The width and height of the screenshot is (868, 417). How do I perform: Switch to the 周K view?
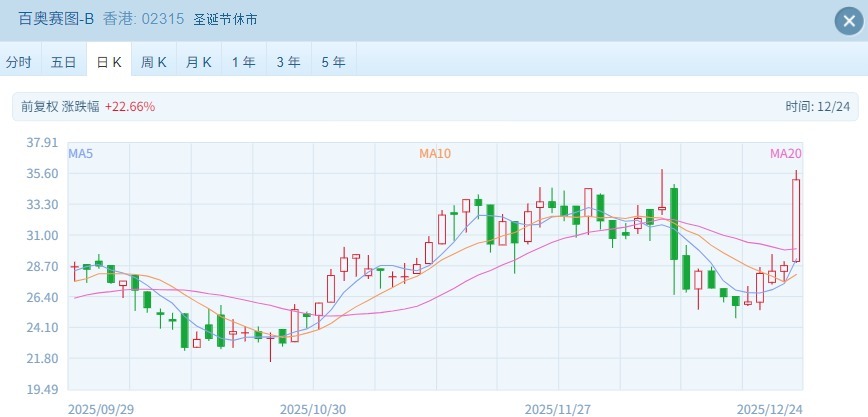[x=154, y=62]
